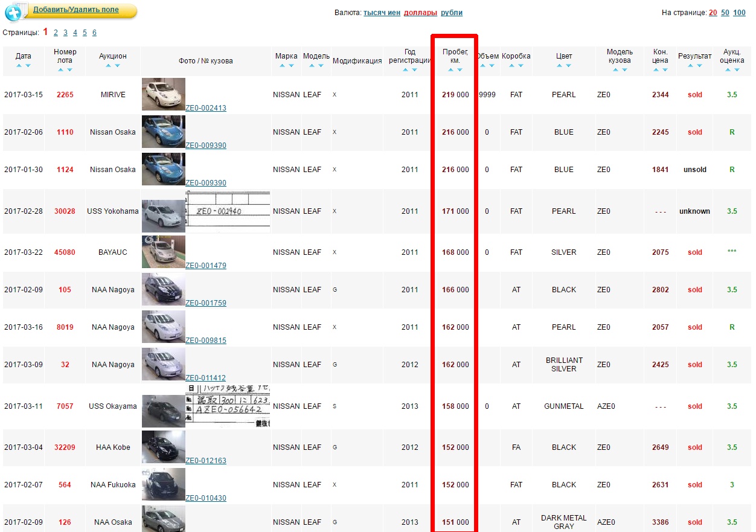Switch currency to тысяч иен
756x532 pixels.
pyautogui.click(x=382, y=13)
